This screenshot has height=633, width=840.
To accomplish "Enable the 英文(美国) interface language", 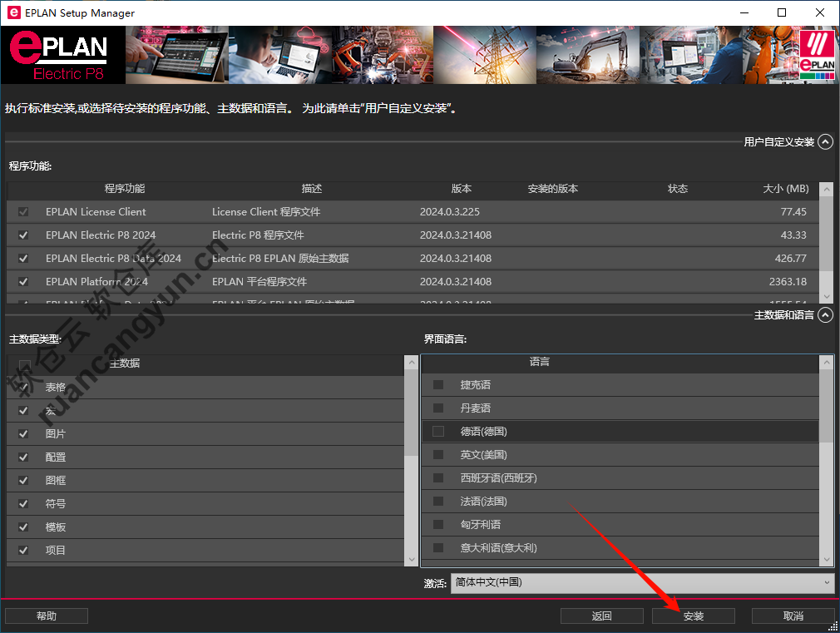I will 438,454.
